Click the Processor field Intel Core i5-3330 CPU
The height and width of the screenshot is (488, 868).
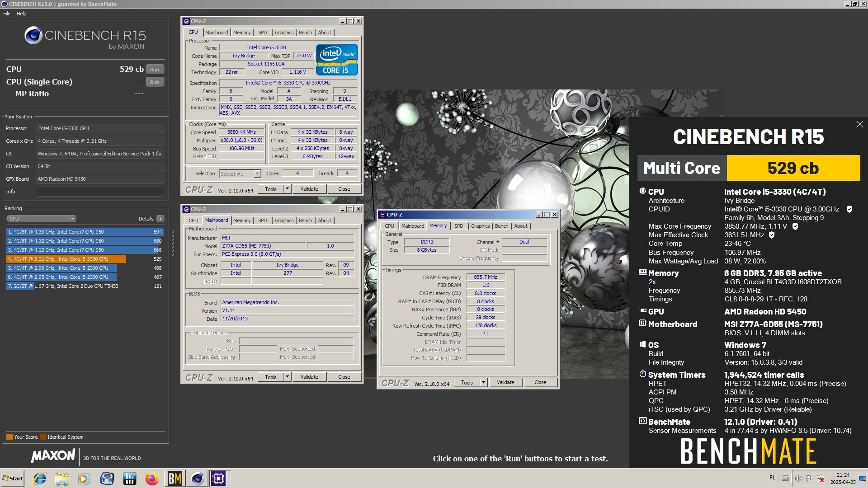tap(99, 128)
